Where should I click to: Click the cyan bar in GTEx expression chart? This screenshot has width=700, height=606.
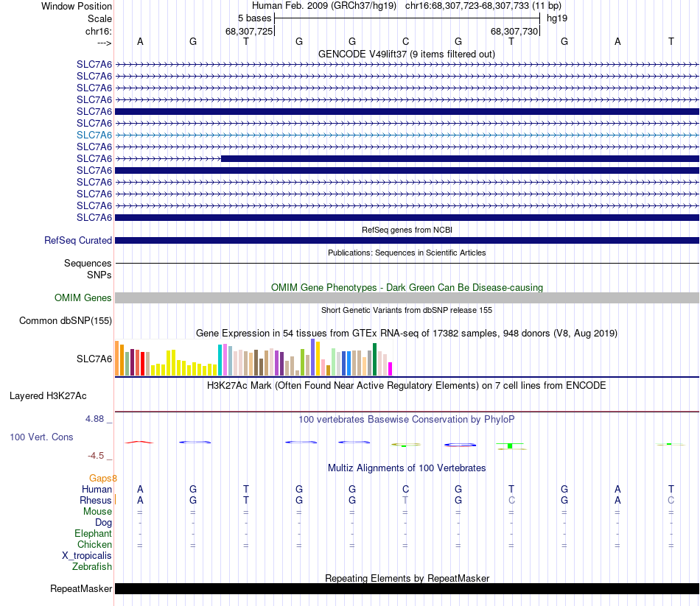220,359
